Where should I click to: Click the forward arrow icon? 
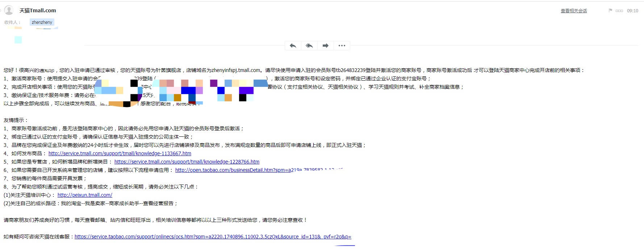click(x=326, y=46)
